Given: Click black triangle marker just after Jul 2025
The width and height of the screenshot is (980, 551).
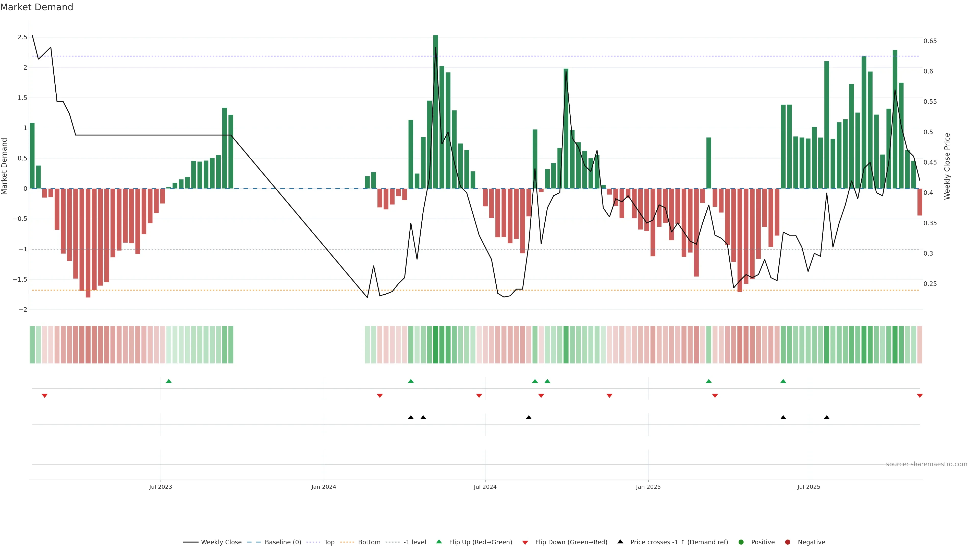Looking at the screenshot, I should [827, 418].
